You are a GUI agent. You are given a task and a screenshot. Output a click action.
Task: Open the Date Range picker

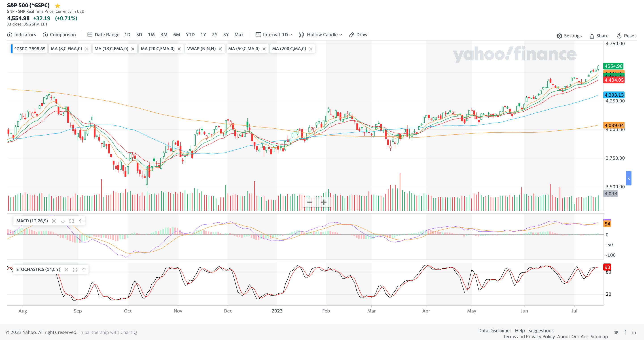coord(103,35)
